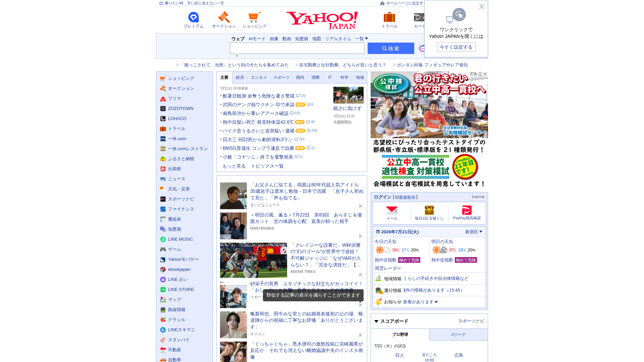644x362 pixels.
Task: Open the 雨雲レーダー link
Action: tap(388, 268)
